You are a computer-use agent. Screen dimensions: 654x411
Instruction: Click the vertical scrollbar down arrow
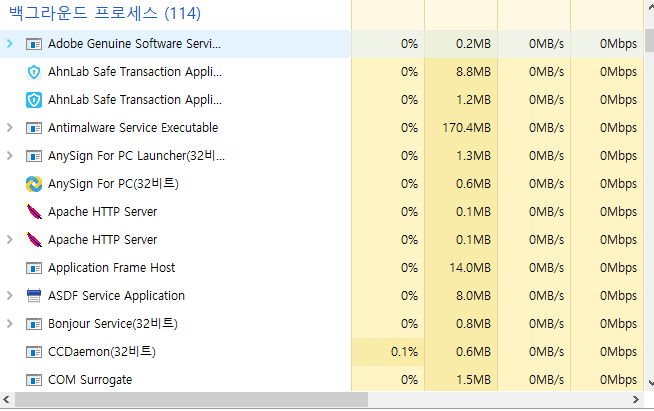point(651,383)
